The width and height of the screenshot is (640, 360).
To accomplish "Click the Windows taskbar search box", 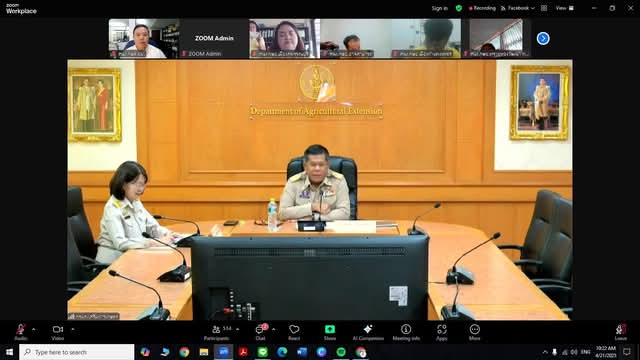I will [77, 352].
